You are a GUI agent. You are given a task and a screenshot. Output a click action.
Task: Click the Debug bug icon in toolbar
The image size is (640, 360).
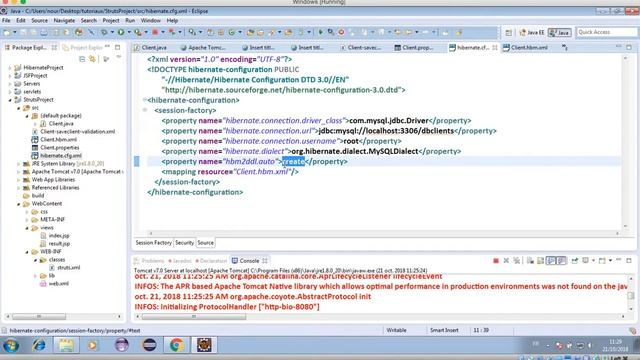(104, 32)
